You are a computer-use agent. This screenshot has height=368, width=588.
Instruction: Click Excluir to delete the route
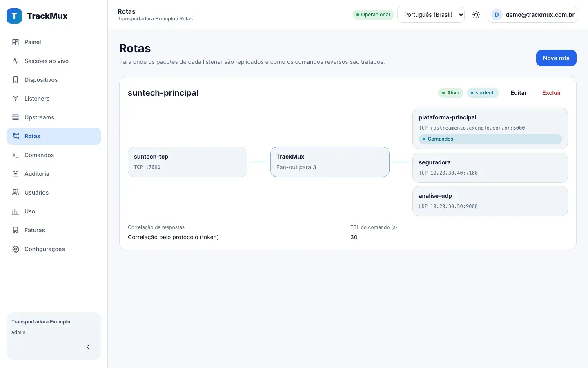552,93
